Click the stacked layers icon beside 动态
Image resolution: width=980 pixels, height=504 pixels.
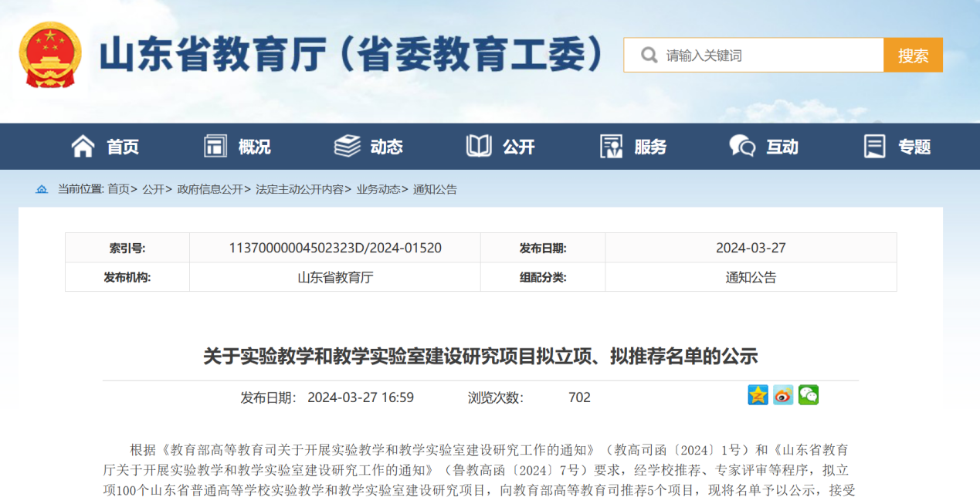[x=347, y=146]
